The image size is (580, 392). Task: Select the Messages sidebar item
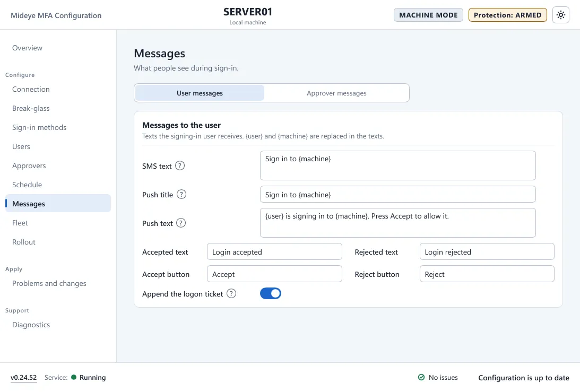tap(58, 203)
